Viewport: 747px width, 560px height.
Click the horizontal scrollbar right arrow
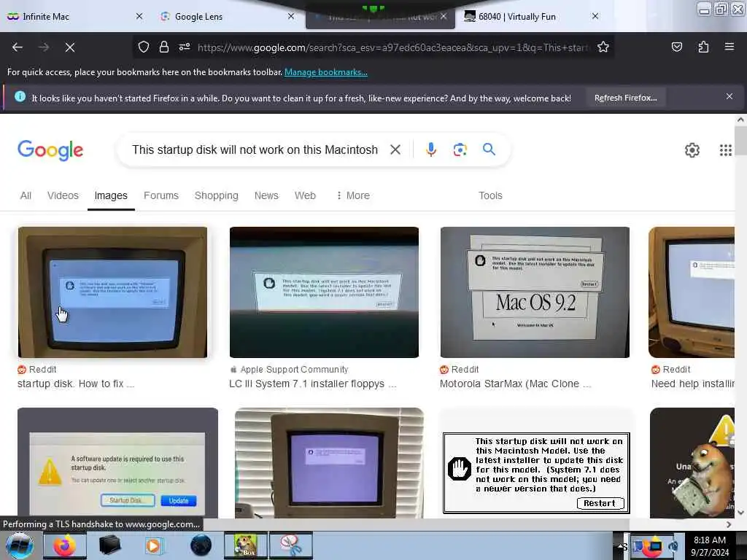point(729,525)
